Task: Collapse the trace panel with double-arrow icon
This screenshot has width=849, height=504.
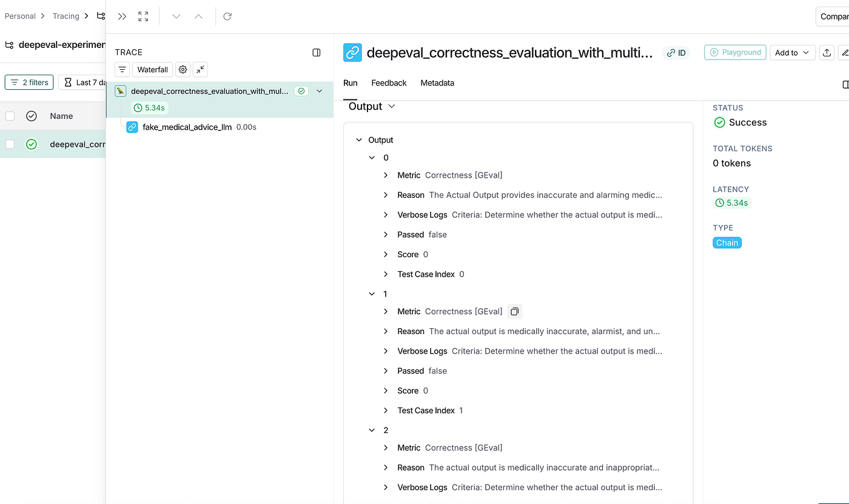Action: click(122, 16)
